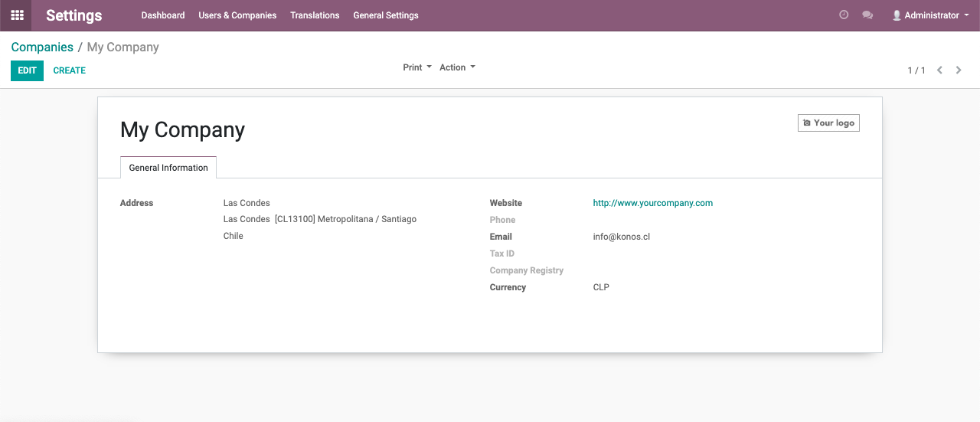Open the apps grid menu icon
Image resolution: width=980 pixels, height=422 pixels.
coord(17,15)
